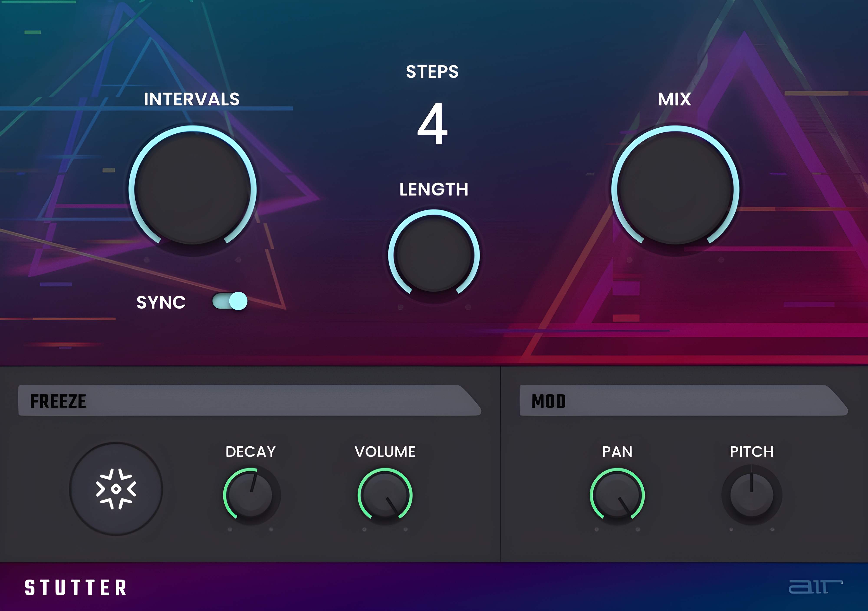Click the MIX label text

(674, 99)
